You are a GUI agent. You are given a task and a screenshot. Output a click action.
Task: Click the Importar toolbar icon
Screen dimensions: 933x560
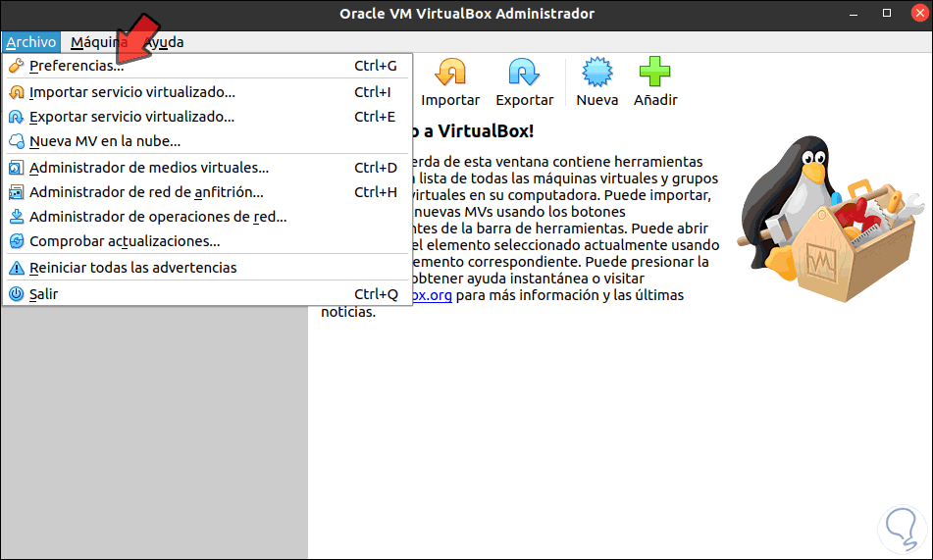click(450, 72)
